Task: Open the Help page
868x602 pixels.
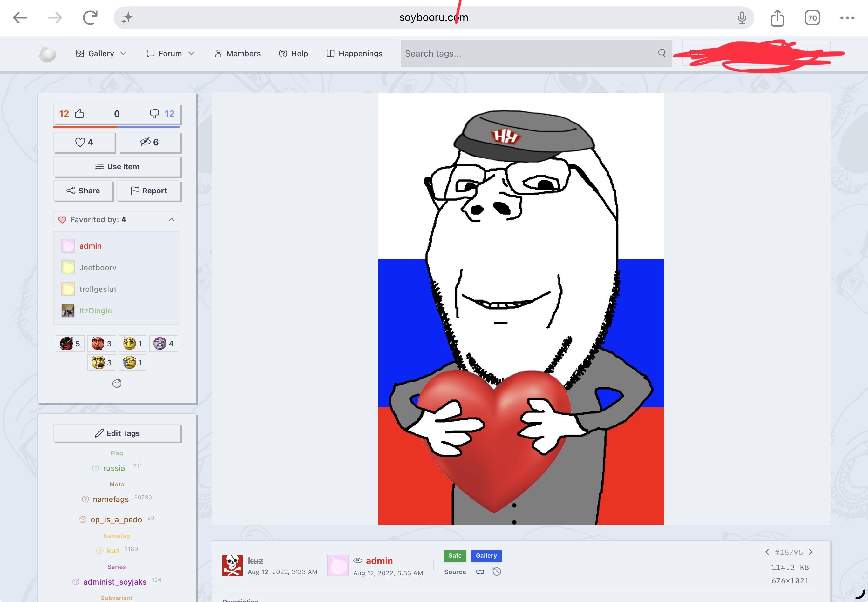Action: point(294,54)
